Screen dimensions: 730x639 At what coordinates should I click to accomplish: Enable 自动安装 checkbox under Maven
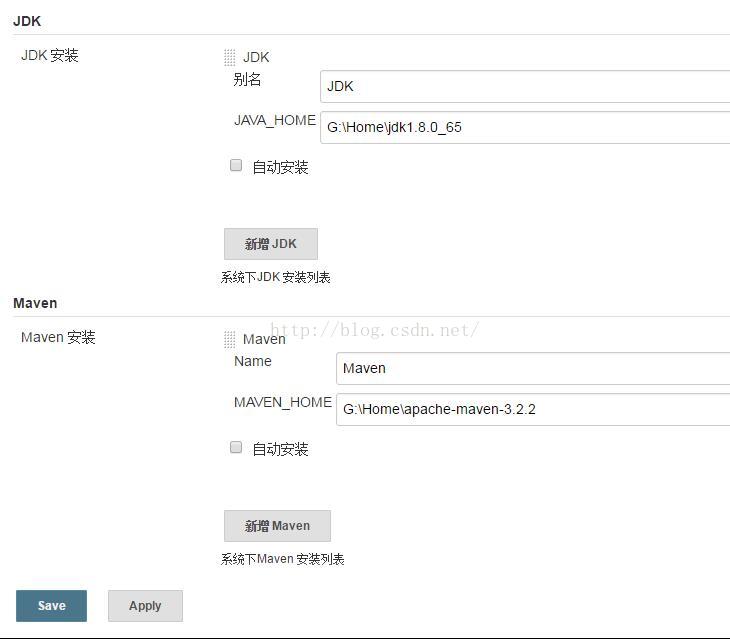(236, 447)
